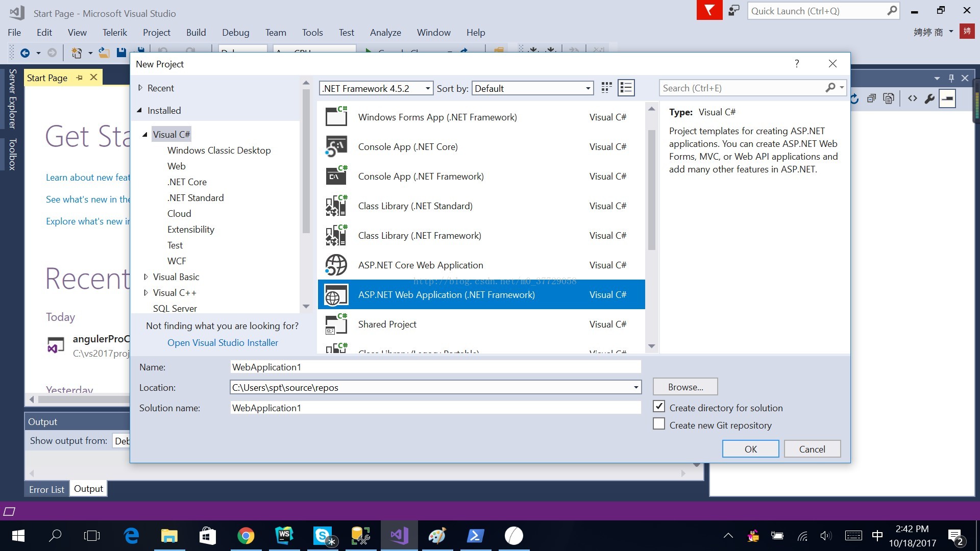This screenshot has width=980, height=551.
Task: Expand the Visual Basic tree node
Action: click(145, 277)
